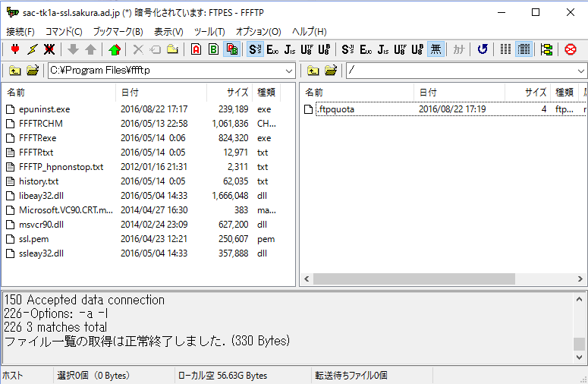The image size is (588, 384).
Task: Open the コマンド(C) menu
Action: pyautogui.click(x=64, y=32)
